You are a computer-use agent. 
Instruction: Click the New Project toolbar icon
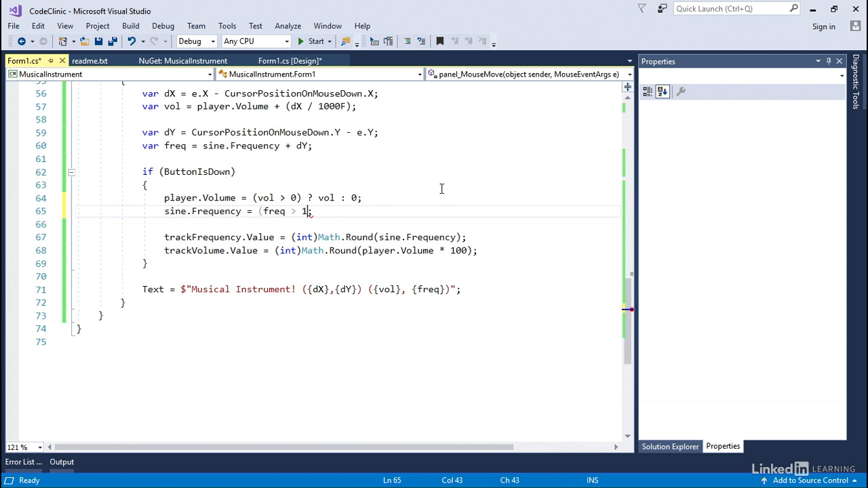63,41
